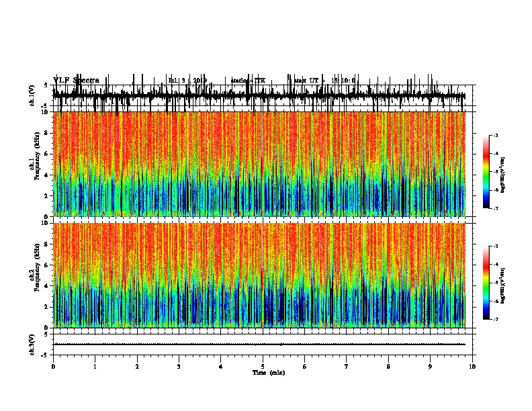Click the 'log(PSD)' label beside ch.2 colorbar
The image size is (532, 411).
tap(503, 286)
